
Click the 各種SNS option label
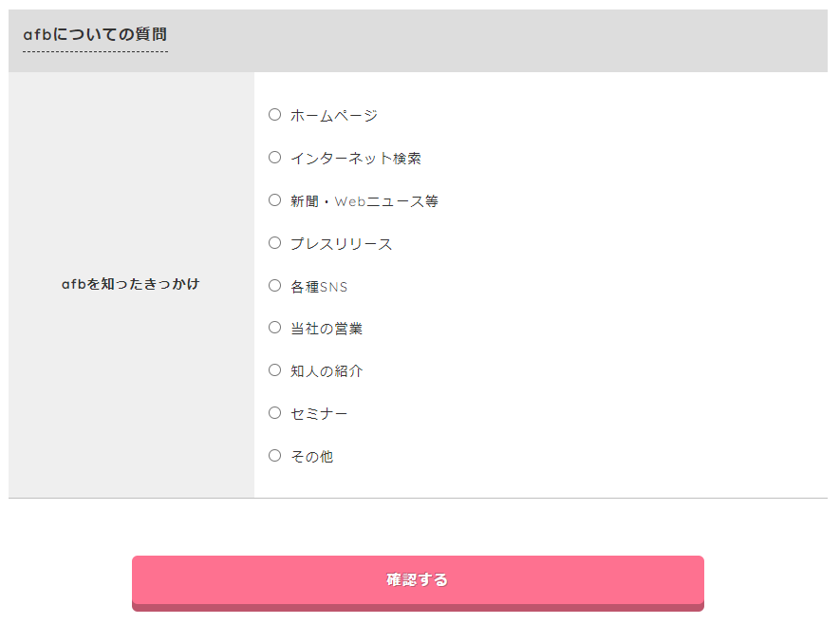[320, 286]
